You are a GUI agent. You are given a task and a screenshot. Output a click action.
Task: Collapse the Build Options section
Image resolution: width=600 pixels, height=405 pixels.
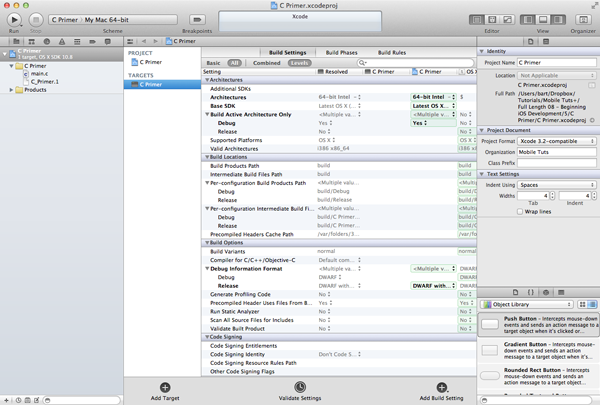(x=207, y=243)
